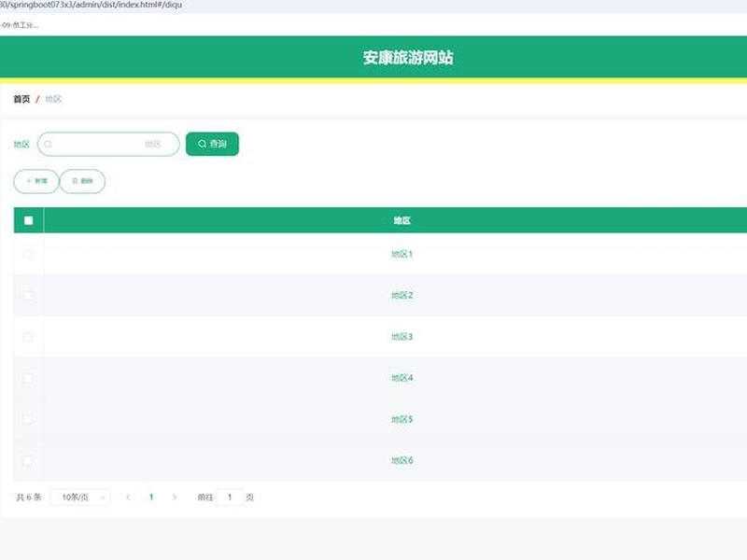Click the 地区 column header
747x560 pixels.
point(402,220)
